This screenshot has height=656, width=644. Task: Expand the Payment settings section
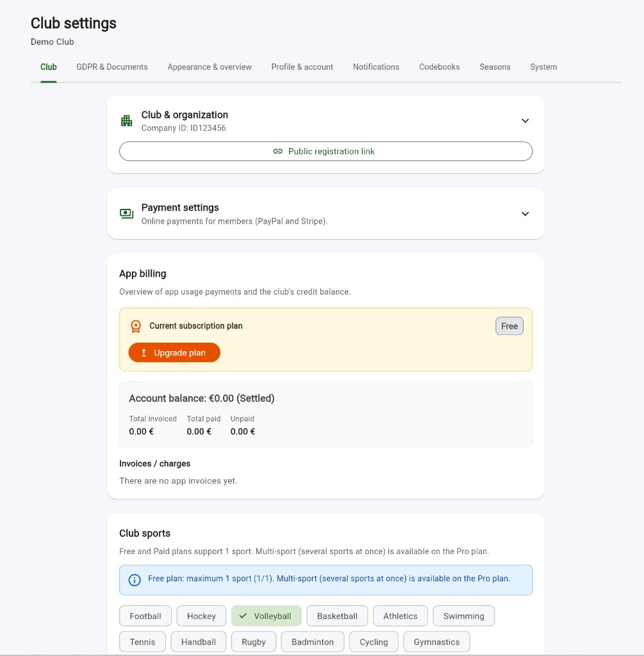point(525,214)
